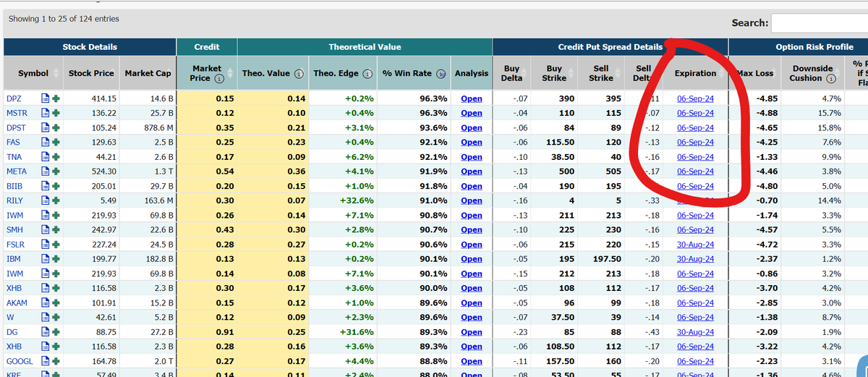
Task: Sort by Expiration column header
Action: [x=695, y=73]
